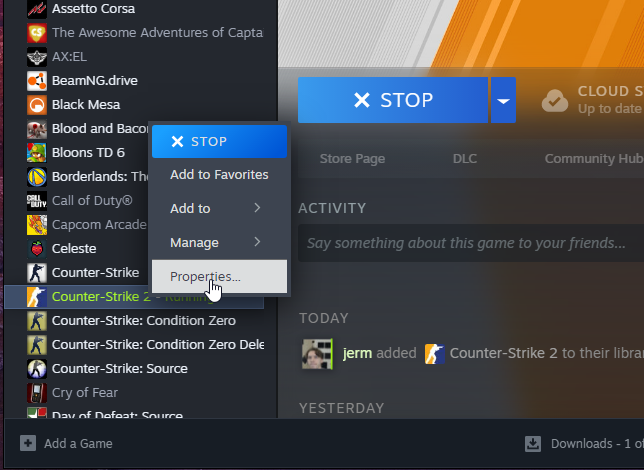Click Counter-Strike 2 icon in activity feed
Screen dimensions: 644x470
(435, 354)
